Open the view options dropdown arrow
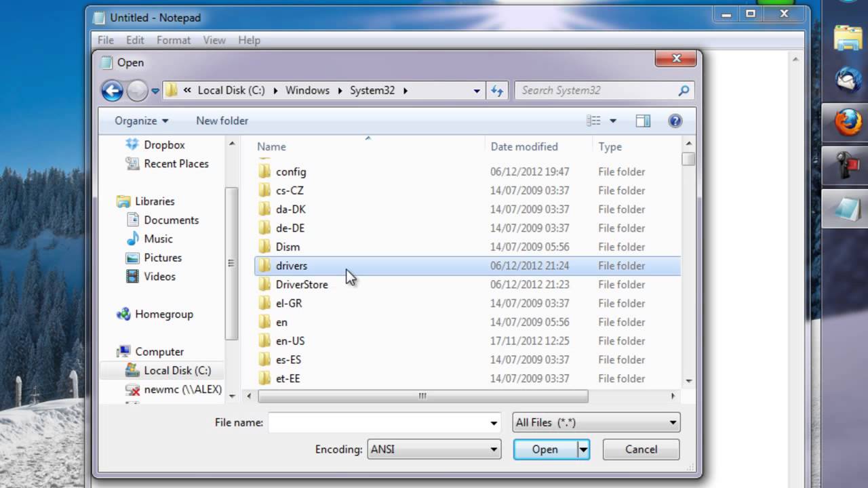This screenshot has height=488, width=868. (x=613, y=121)
